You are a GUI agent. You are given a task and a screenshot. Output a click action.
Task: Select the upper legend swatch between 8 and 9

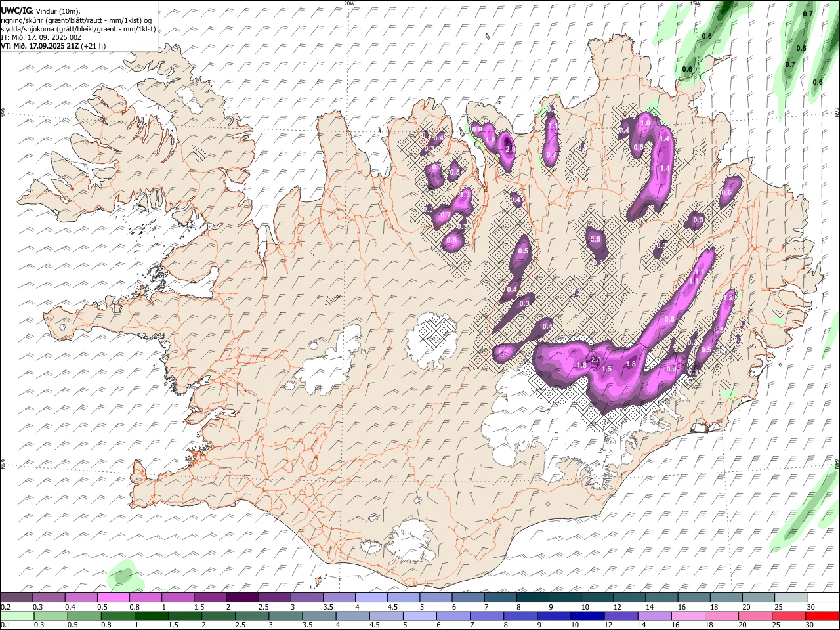pos(532,598)
